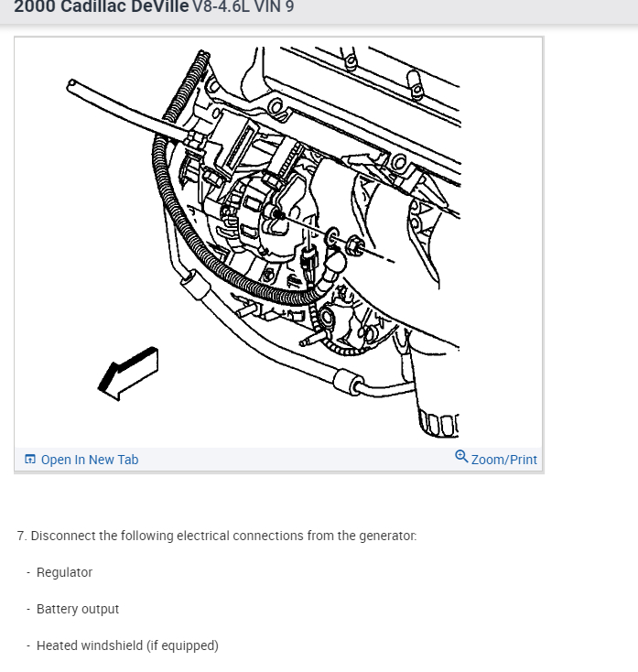Click the open tube end at diagram's upper left
638x672 pixels.
coord(72,84)
